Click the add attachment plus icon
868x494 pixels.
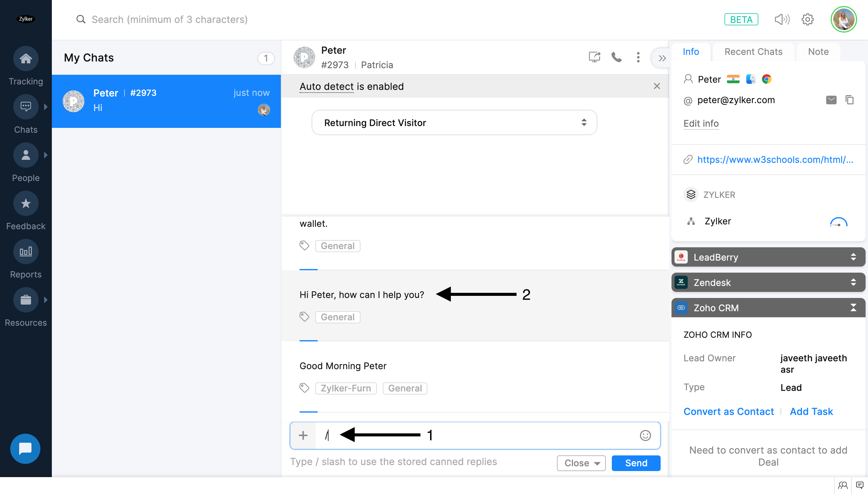303,435
